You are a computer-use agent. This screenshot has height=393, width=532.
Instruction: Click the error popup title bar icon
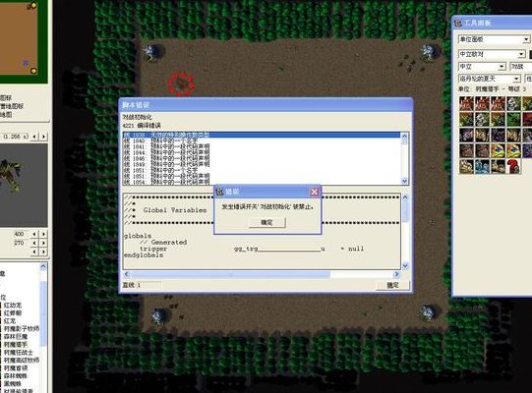(220, 192)
